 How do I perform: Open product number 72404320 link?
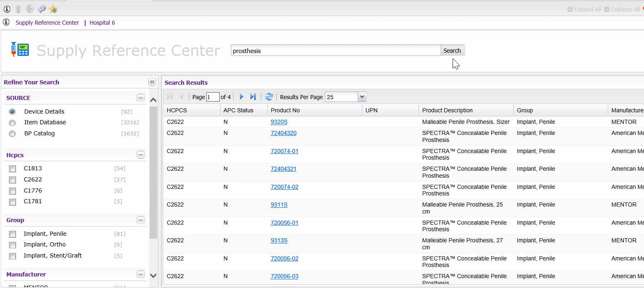[x=283, y=133]
